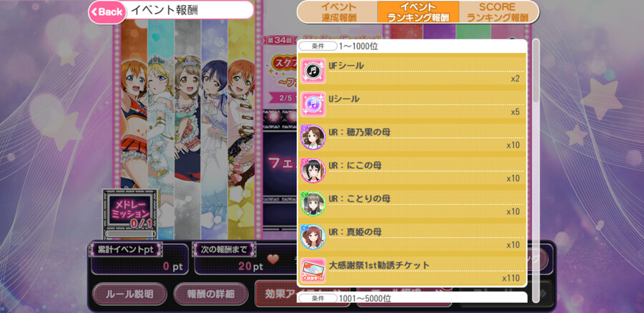Image resolution: width=644 pixels, height=313 pixels.
Task: Switch to イベント達成報酬 tab
Action: [x=338, y=12]
